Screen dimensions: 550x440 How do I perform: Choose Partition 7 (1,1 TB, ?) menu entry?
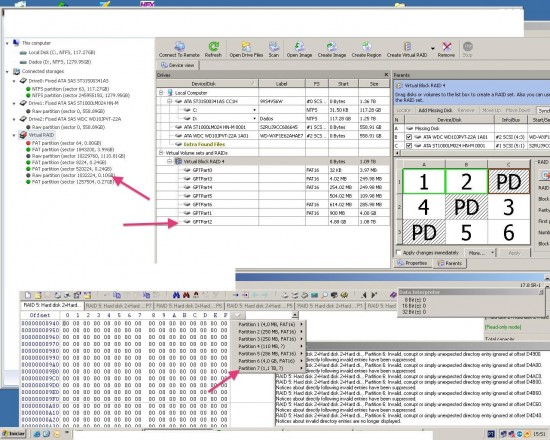[x=269, y=368]
